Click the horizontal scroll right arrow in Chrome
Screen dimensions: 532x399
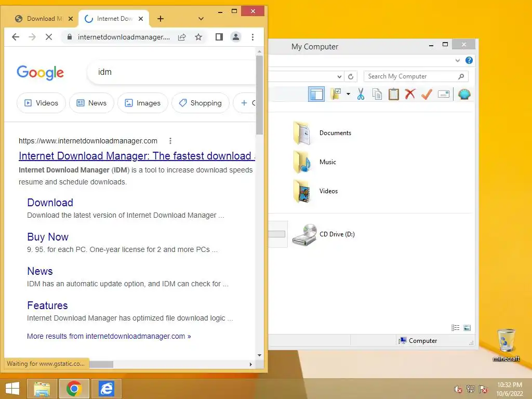coord(251,364)
